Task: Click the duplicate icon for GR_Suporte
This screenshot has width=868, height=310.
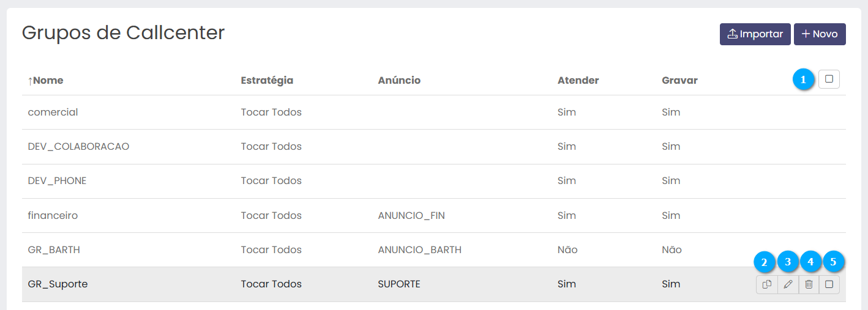Action: coord(766,284)
